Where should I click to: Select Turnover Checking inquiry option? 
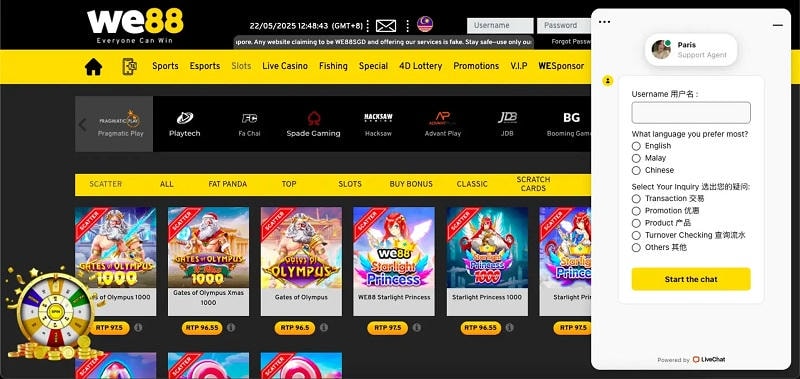coord(636,235)
